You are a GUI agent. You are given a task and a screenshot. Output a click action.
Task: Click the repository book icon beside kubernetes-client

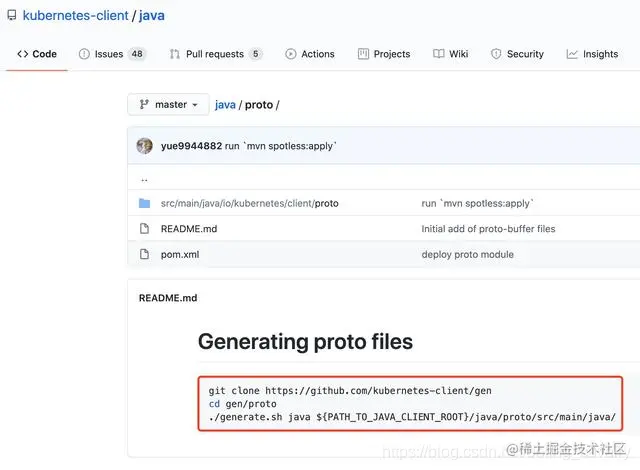pyautogui.click(x=12, y=16)
